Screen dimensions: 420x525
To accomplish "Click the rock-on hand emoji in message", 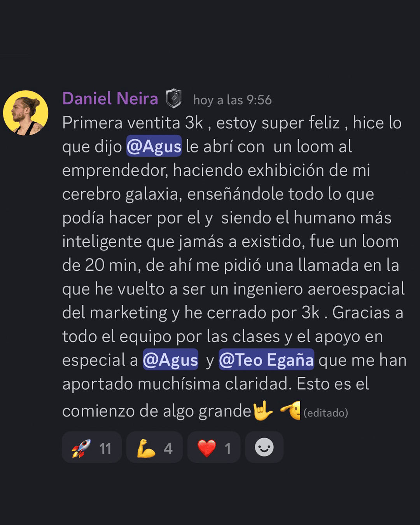I will tap(263, 411).
